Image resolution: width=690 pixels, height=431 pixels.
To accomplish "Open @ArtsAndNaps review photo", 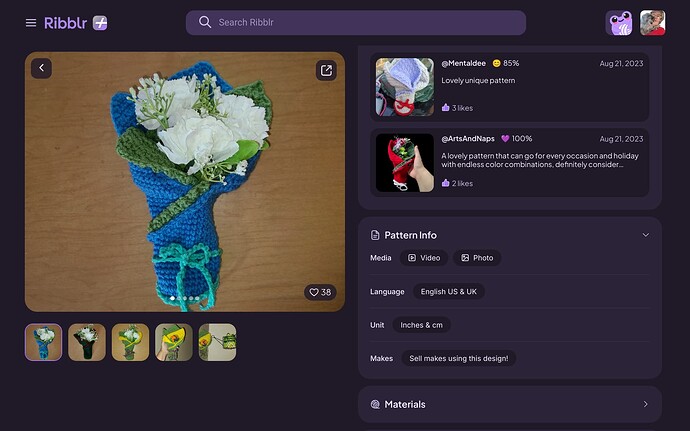I will 404,163.
